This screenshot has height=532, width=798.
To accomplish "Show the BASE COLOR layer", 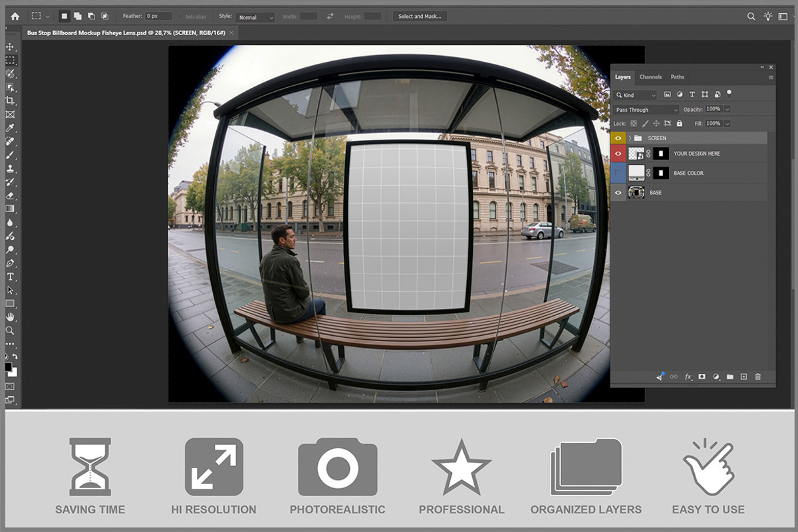I will (x=618, y=173).
